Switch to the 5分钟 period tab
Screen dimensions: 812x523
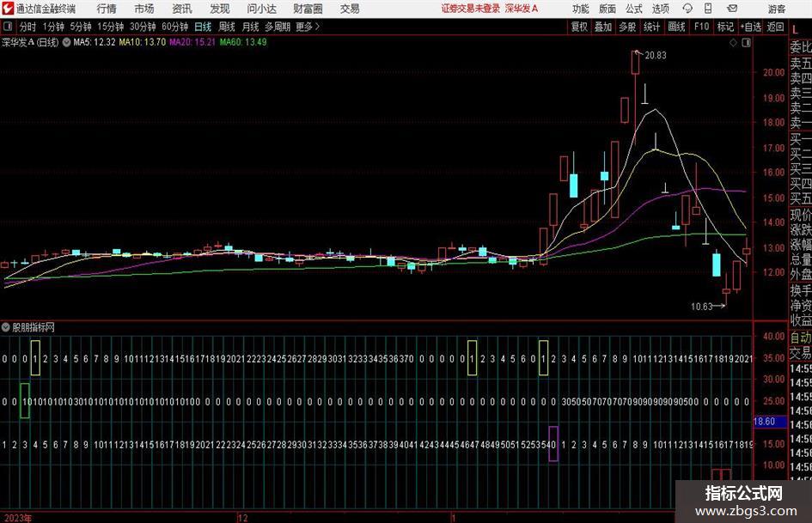81,27
